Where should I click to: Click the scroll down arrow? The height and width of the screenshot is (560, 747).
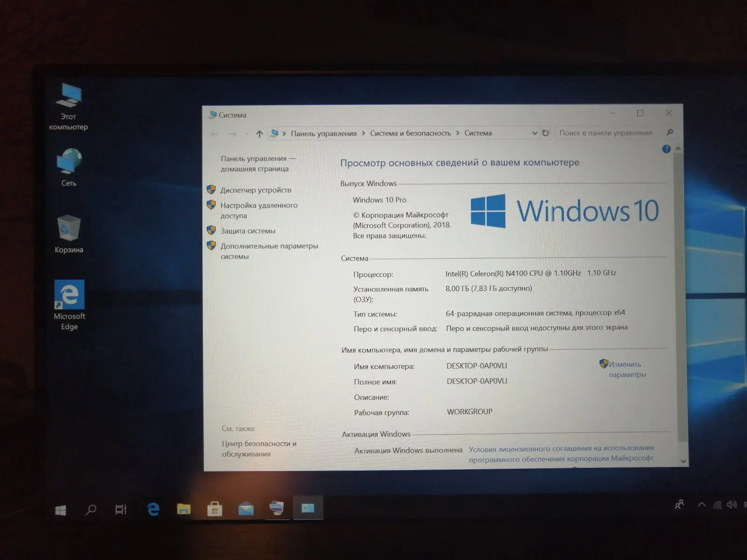(684, 461)
